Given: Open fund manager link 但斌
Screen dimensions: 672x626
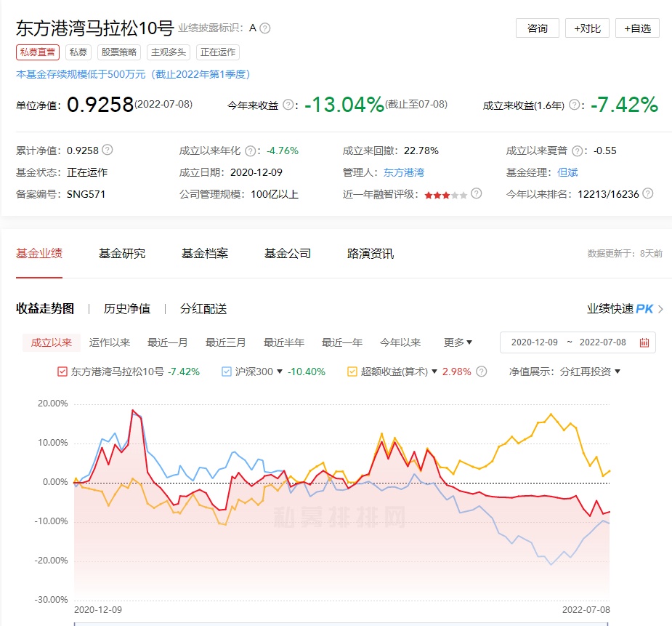Looking at the screenshot, I should [567, 172].
